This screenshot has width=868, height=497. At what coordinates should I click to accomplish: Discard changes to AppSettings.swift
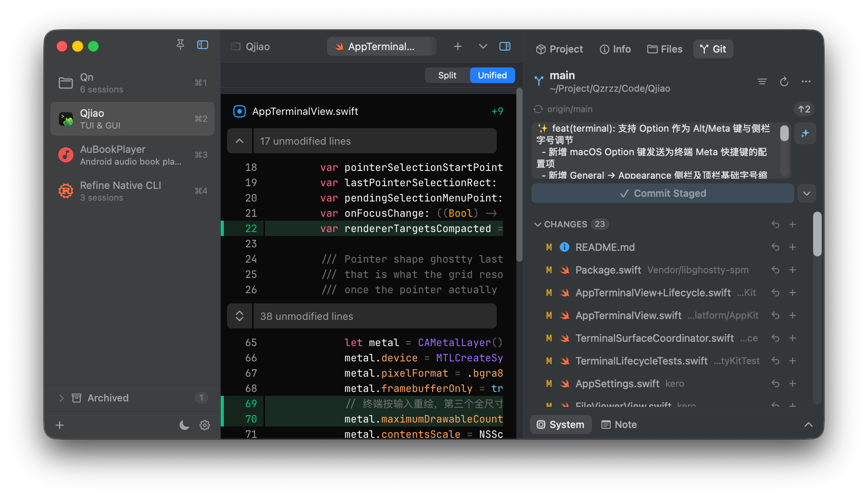coord(775,383)
